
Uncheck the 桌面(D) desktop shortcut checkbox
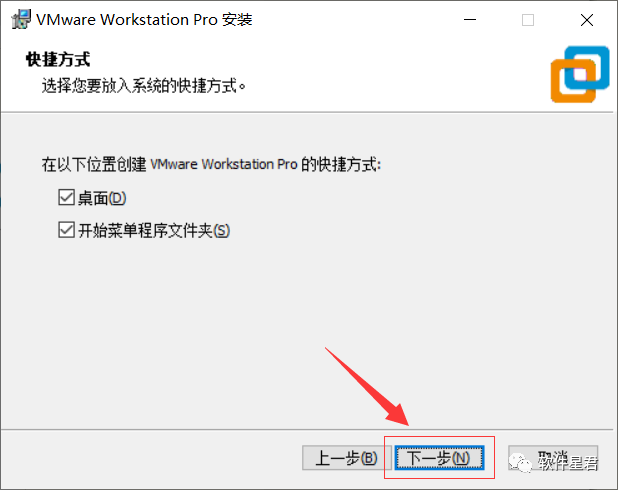pos(66,197)
